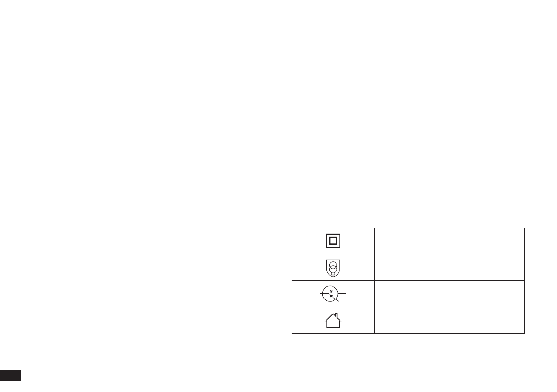557x392 pixels.
Task: Select the shield-shaped safety transformer symbol
Action: coord(333,268)
